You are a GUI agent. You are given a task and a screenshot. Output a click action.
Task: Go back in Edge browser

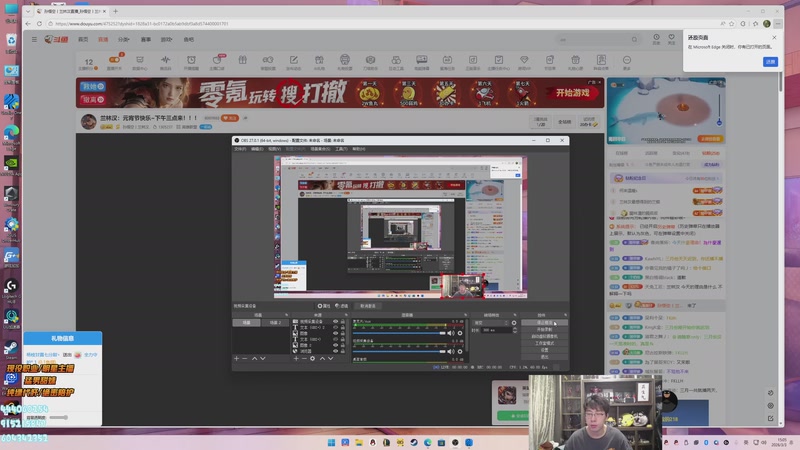(28, 23)
